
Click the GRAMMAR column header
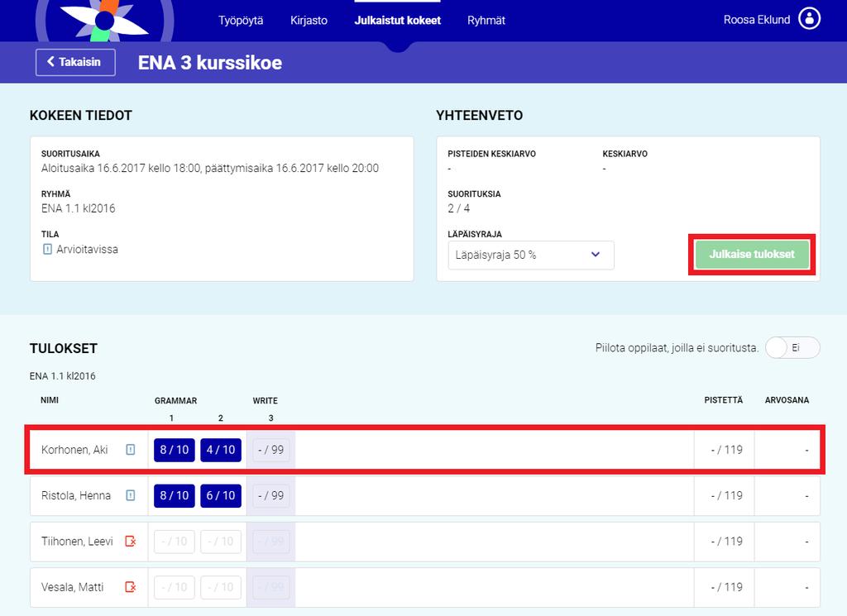[175, 400]
